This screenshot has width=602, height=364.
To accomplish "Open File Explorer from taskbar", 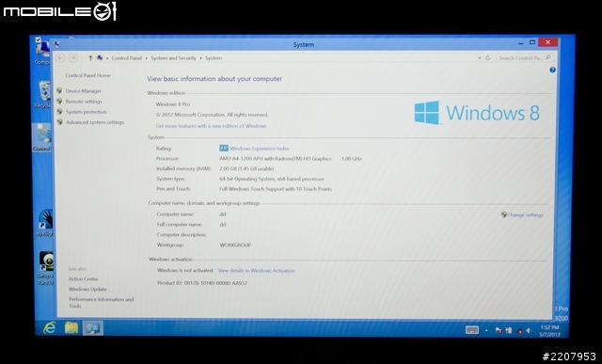I will click(71, 328).
